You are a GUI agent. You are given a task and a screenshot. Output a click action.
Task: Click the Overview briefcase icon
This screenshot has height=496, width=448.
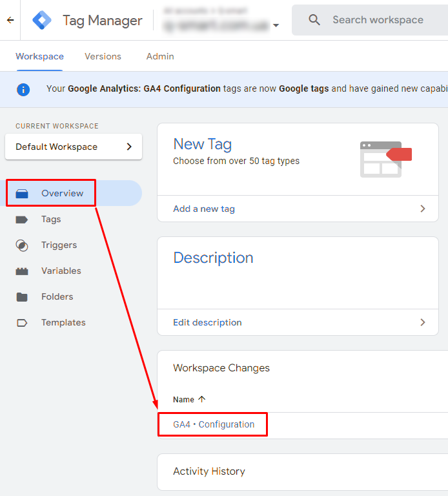click(x=22, y=193)
